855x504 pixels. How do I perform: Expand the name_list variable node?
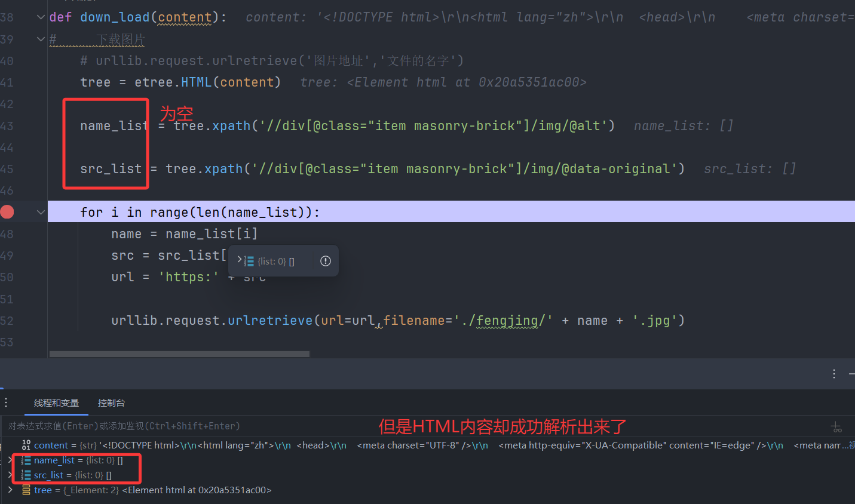10,460
